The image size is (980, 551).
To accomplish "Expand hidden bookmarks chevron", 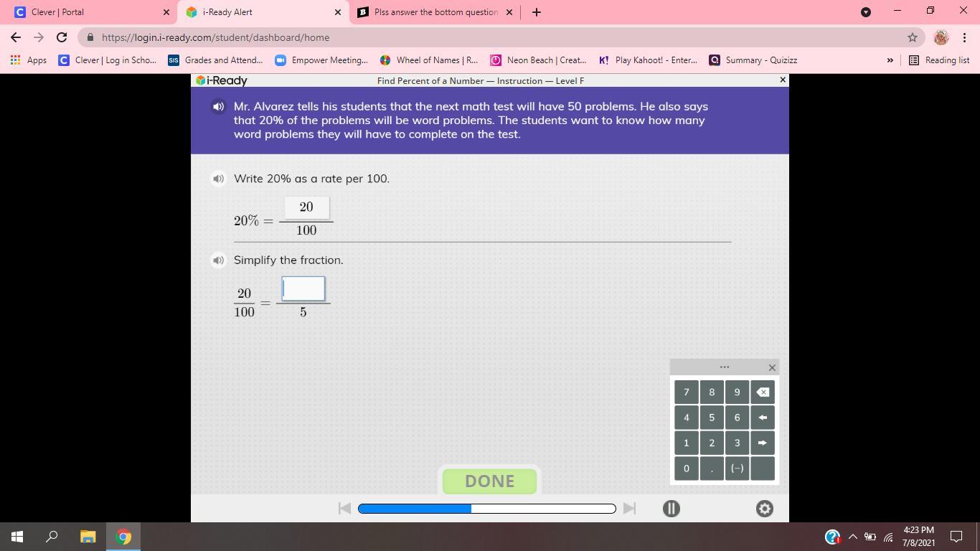I will coord(890,60).
